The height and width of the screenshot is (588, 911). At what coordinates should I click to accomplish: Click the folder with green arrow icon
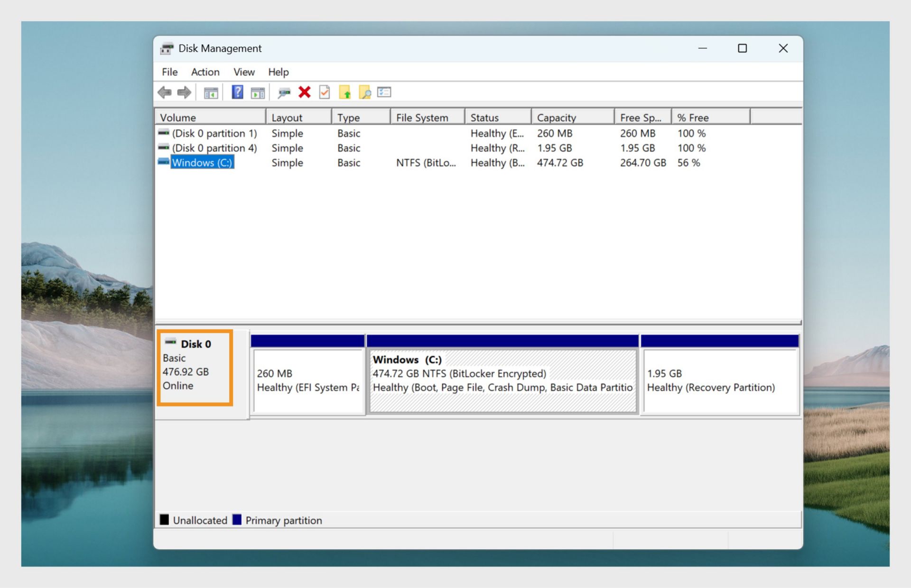click(x=345, y=92)
